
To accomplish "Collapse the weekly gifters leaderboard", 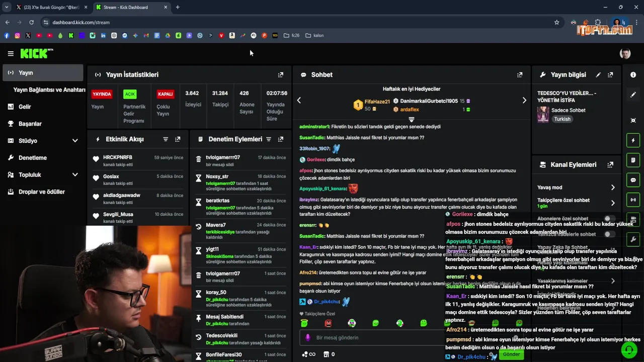I will point(412,119).
